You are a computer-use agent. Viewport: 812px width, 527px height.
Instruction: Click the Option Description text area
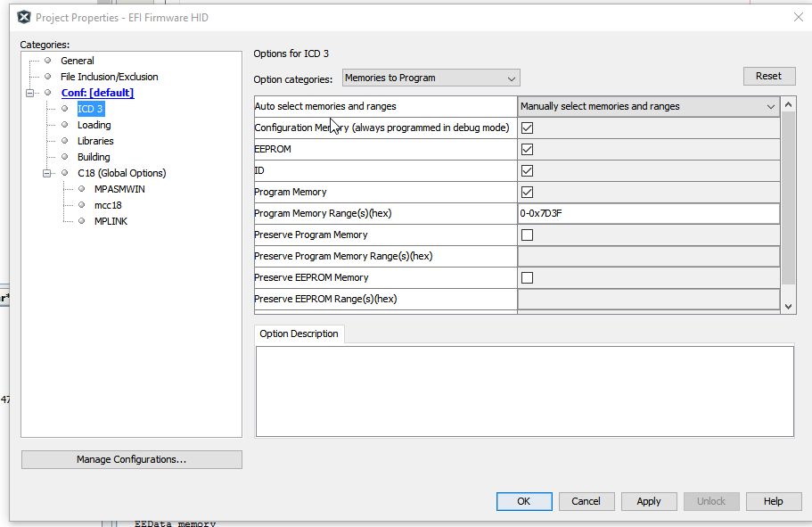pyautogui.click(x=525, y=391)
